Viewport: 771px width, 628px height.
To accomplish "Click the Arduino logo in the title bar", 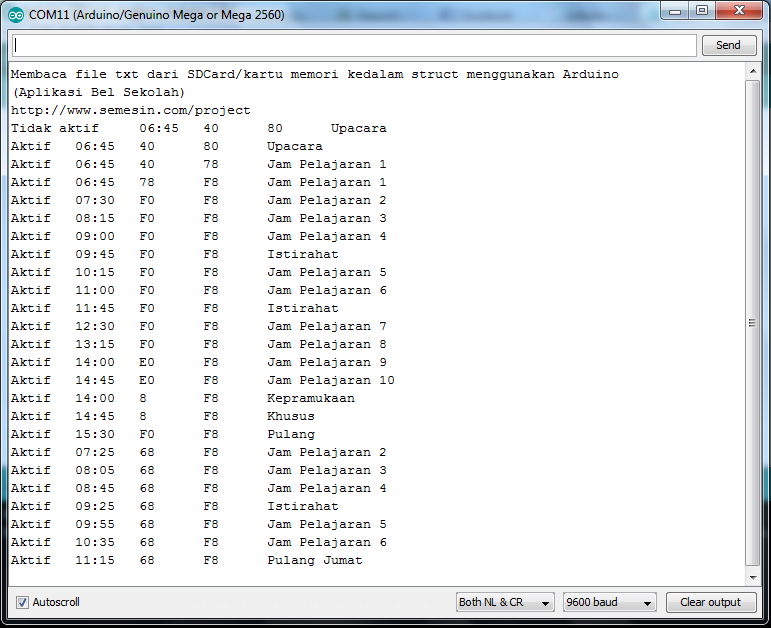I will [x=16, y=15].
